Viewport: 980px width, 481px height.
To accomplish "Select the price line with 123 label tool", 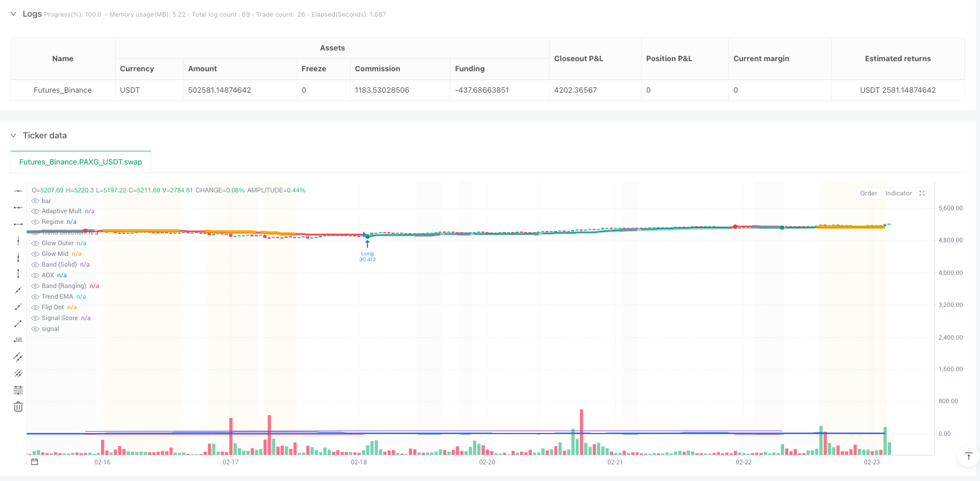I will point(18,340).
